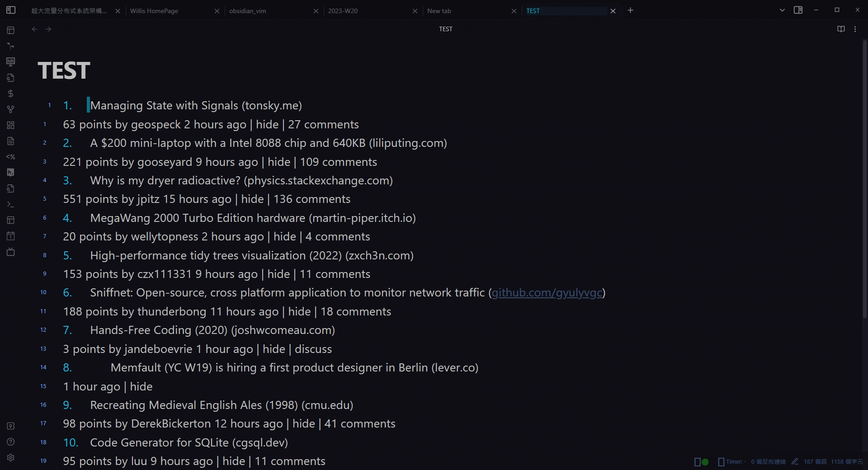
Task: Open the more options menu for the note
Action: click(x=855, y=29)
